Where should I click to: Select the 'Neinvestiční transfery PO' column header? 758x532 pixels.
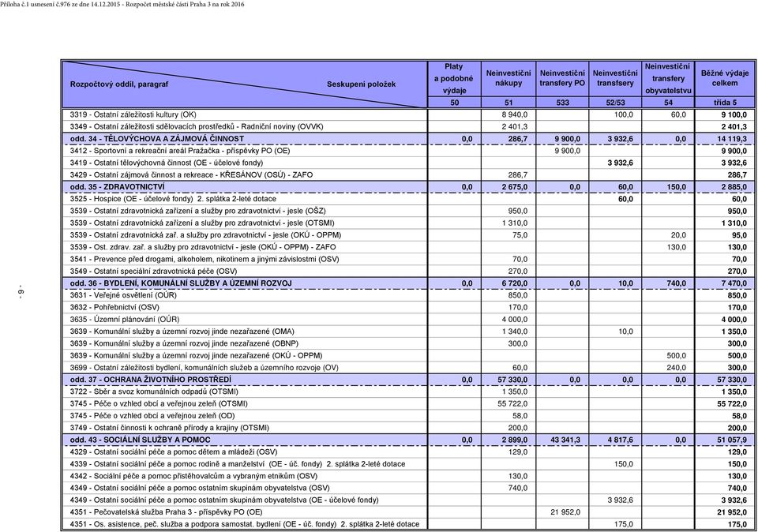pos(562,78)
